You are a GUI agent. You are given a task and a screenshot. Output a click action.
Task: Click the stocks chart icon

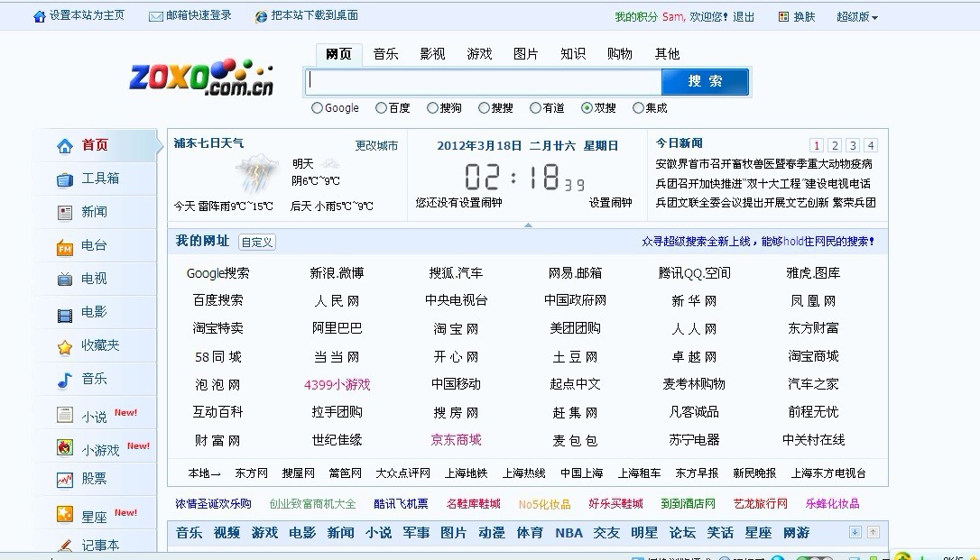pos(65,480)
